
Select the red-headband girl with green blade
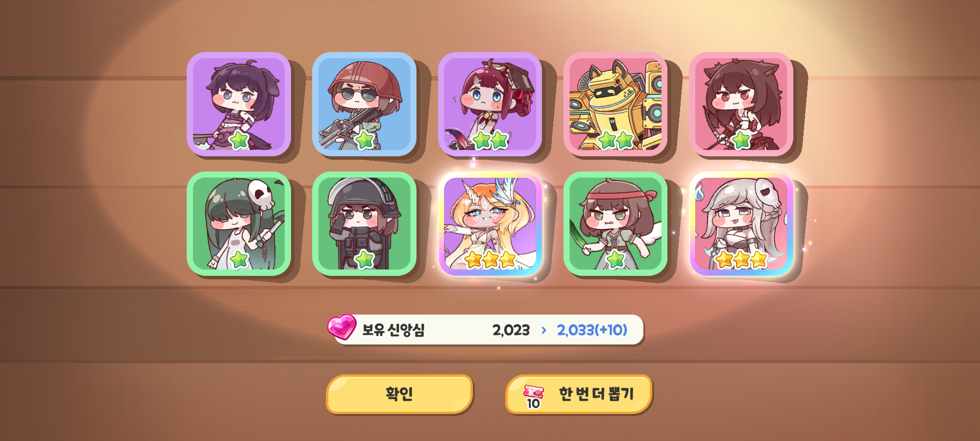coord(615,224)
